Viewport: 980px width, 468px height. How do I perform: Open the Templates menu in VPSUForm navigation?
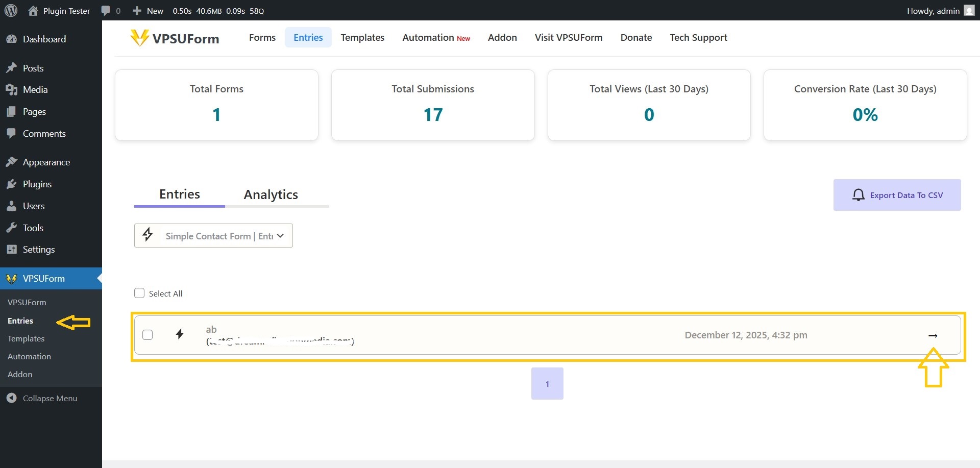coord(362,37)
